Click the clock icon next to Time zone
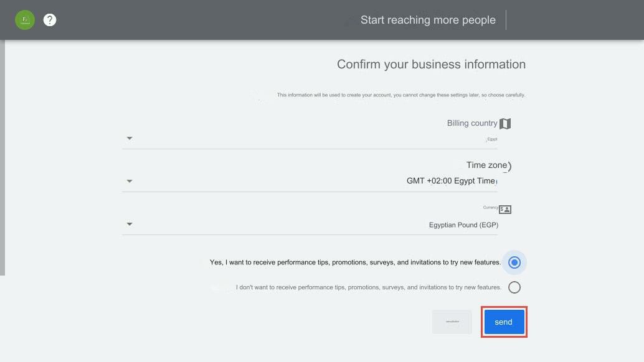Image resolution: width=644 pixels, height=362 pixels. tap(509, 165)
